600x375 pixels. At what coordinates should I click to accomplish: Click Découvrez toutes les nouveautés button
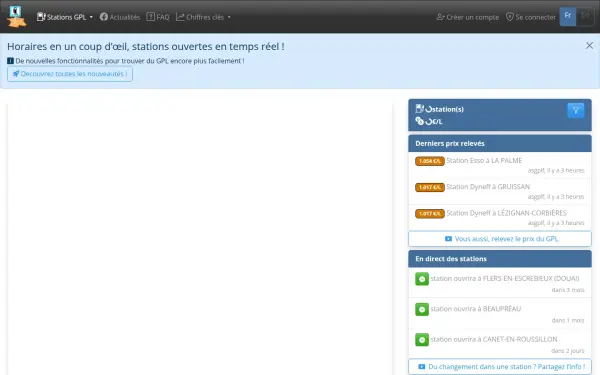point(70,74)
